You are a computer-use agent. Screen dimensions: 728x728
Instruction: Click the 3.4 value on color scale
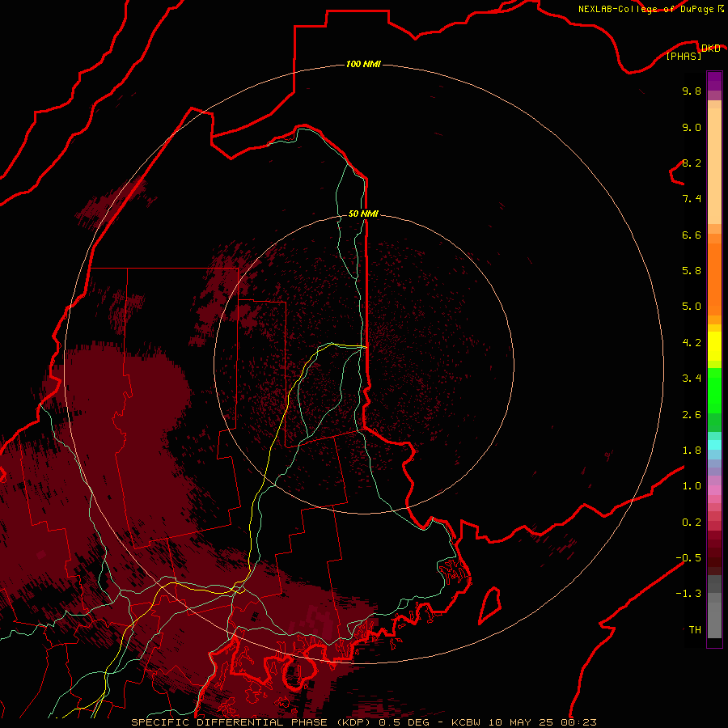[692, 379]
